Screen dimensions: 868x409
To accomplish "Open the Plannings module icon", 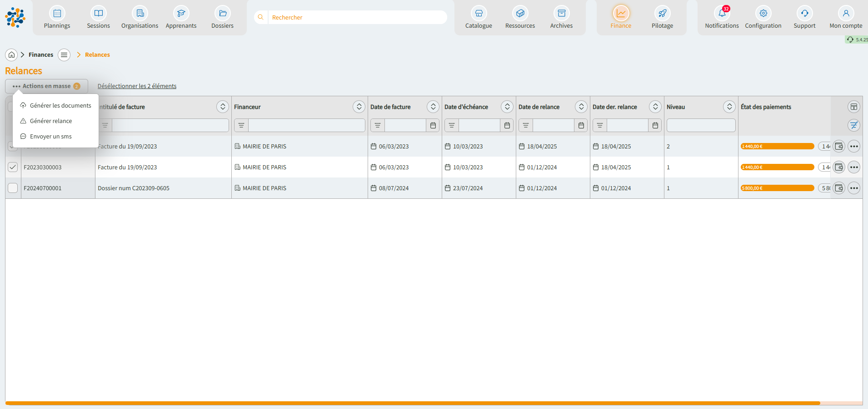I will tap(57, 14).
